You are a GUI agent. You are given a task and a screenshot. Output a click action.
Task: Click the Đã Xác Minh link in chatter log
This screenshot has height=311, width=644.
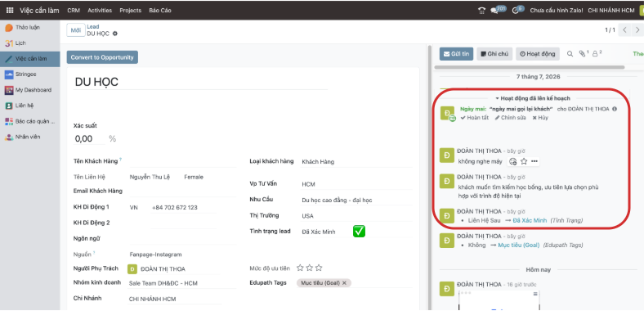tap(530, 220)
